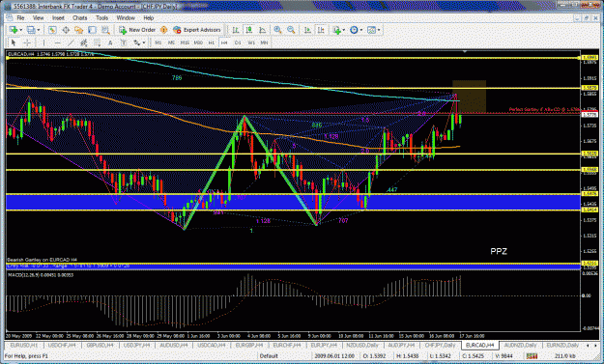The image size is (604, 364).
Task: Select the Text Label tool
Action: click(x=124, y=42)
